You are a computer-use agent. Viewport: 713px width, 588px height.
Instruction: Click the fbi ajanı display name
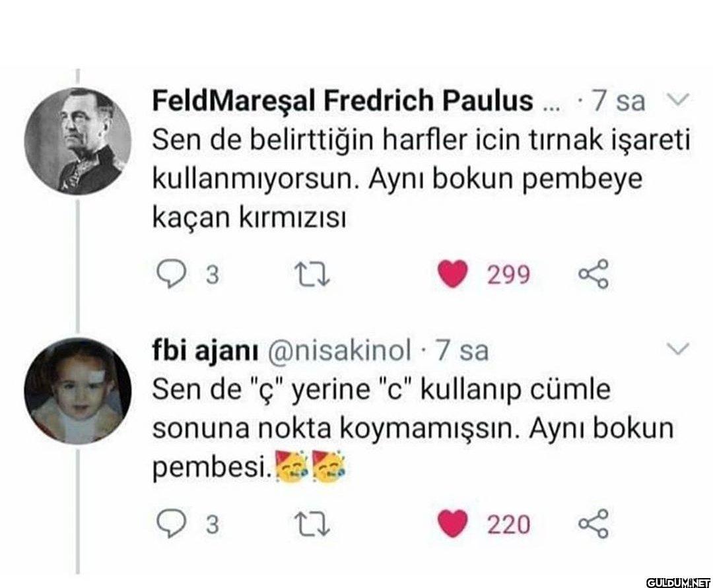coord(204,350)
